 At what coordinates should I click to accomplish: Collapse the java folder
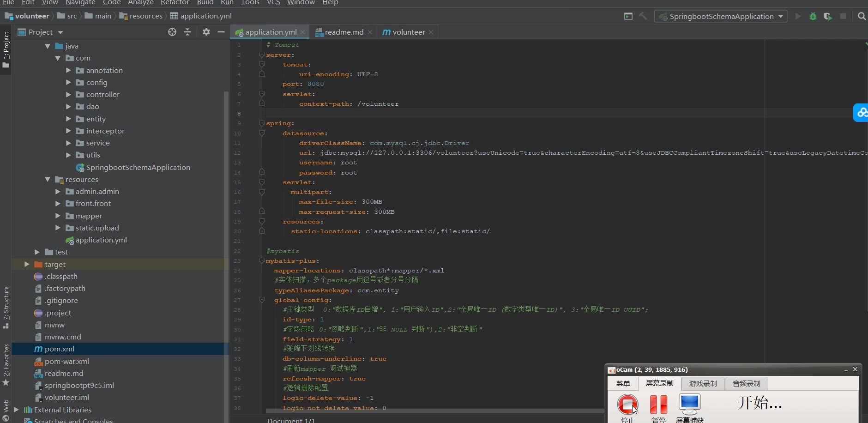pyautogui.click(x=48, y=46)
